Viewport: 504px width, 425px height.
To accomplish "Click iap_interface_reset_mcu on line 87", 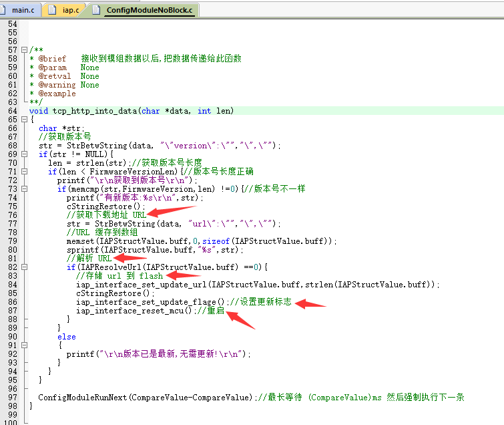I will (x=130, y=311).
